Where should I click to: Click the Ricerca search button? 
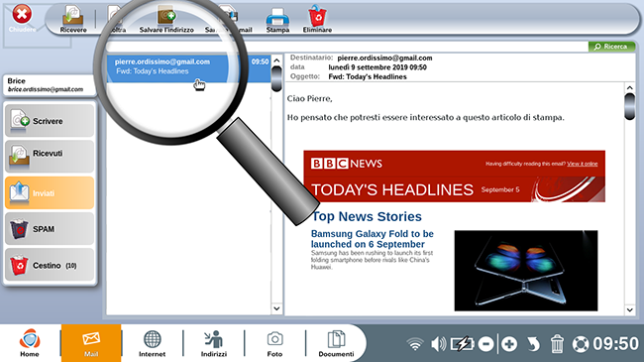pyautogui.click(x=611, y=47)
